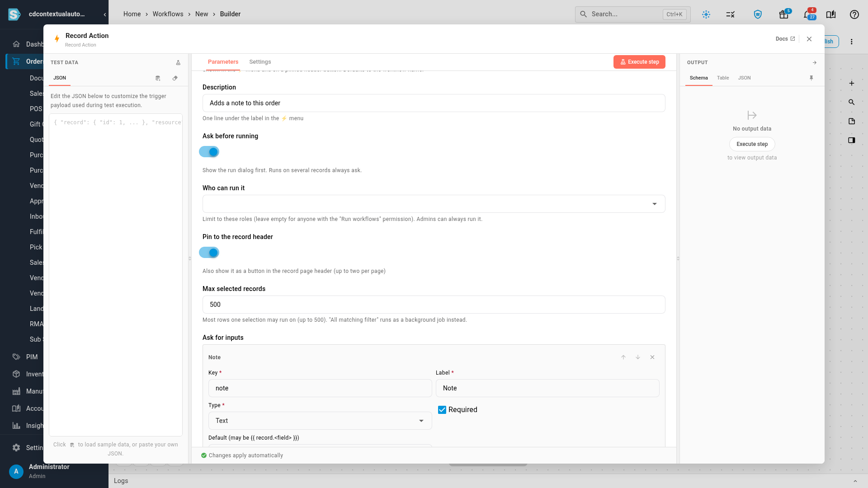Move the Note input up
This screenshot has width=868, height=488.
point(623,357)
